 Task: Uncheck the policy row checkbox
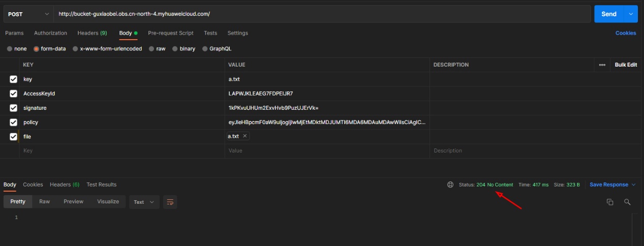14,122
